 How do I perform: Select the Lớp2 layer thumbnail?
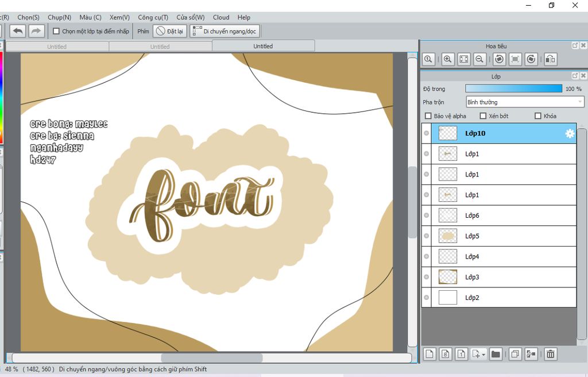point(448,297)
